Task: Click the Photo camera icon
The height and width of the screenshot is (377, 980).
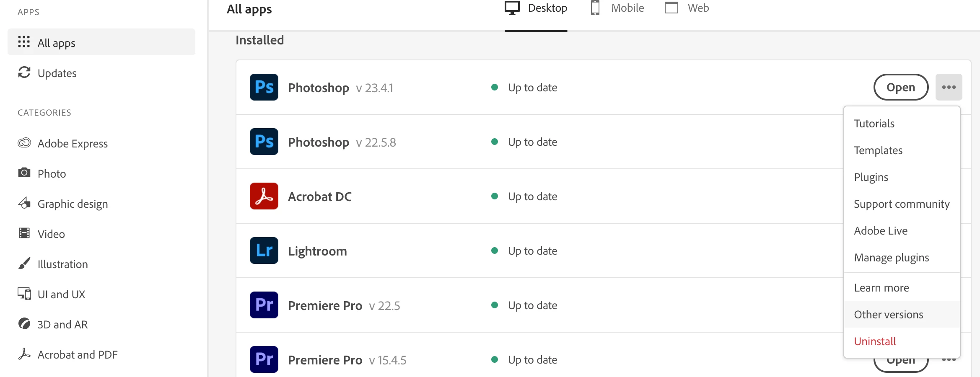Action: pyautogui.click(x=24, y=173)
